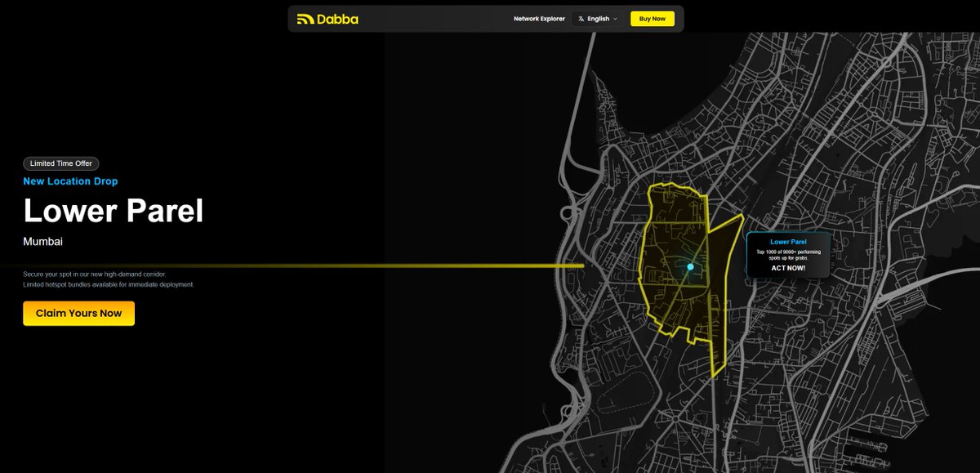Image resolution: width=980 pixels, height=473 pixels.
Task: Click 'Top 1000 of 9000+ performing' text
Action: pos(789,252)
